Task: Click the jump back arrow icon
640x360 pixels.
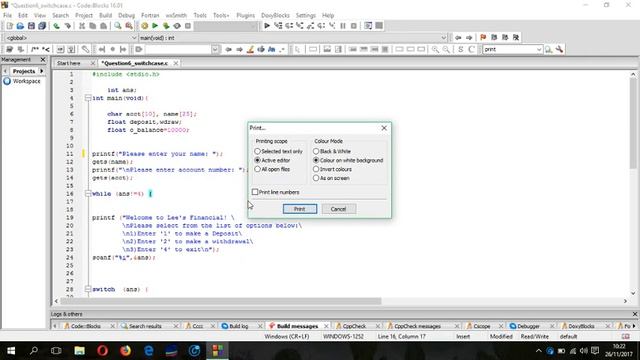Action: [x=458, y=38]
